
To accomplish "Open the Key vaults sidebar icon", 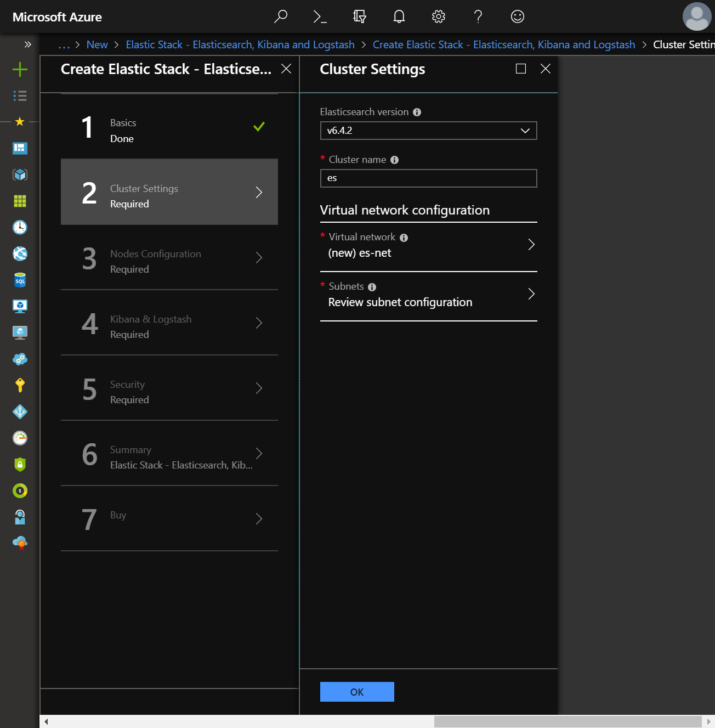I will click(x=20, y=385).
